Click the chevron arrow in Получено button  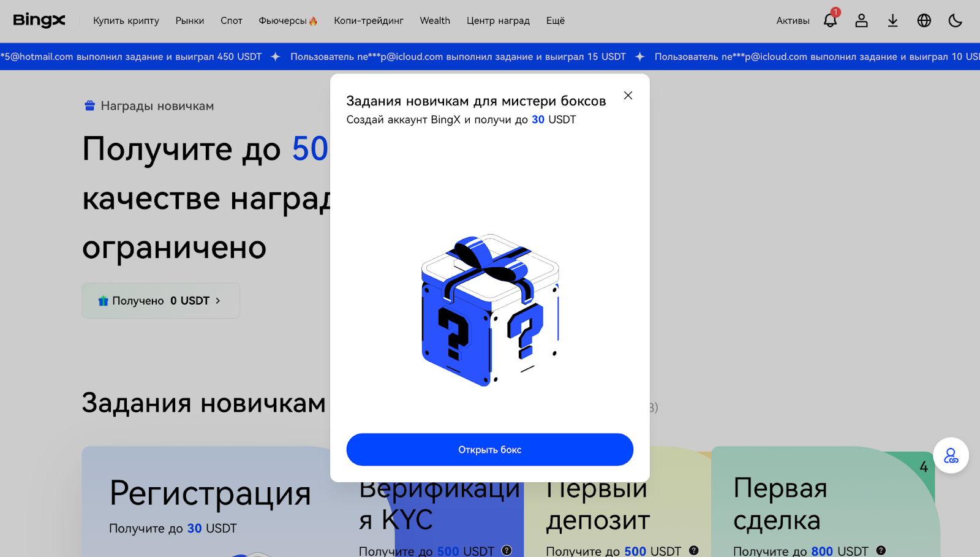tap(217, 301)
